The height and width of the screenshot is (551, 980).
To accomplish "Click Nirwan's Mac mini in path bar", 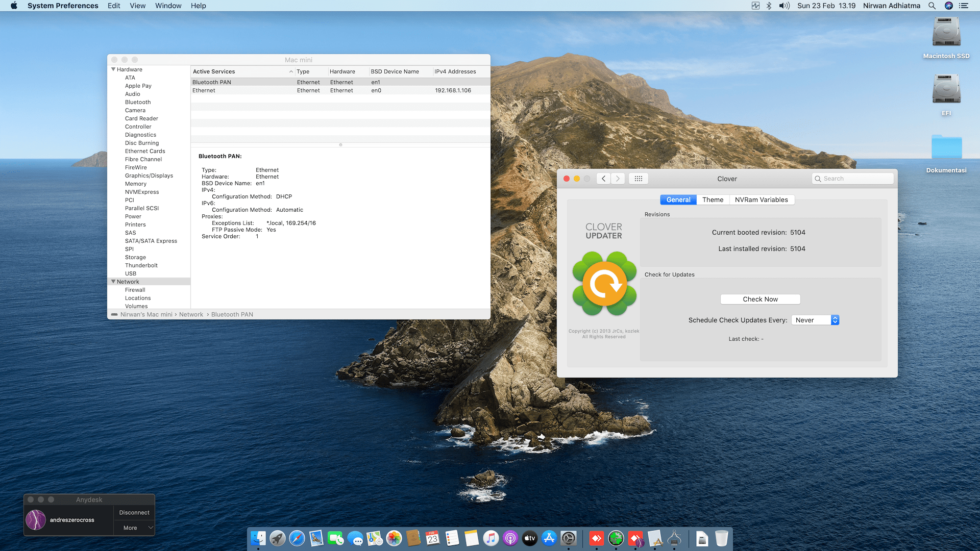I will [x=146, y=314].
